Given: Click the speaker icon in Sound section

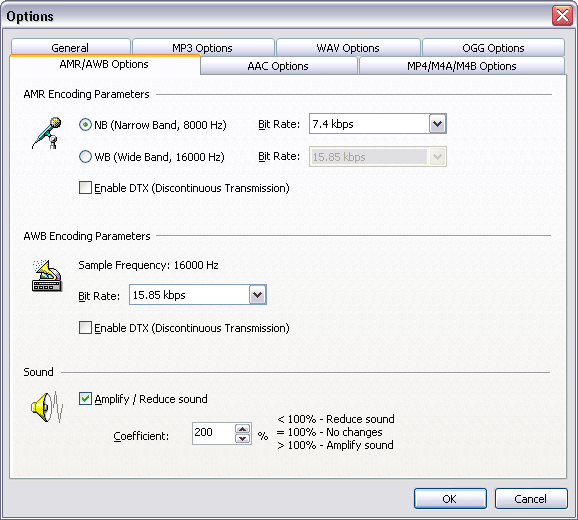Looking at the screenshot, I should point(47,407).
